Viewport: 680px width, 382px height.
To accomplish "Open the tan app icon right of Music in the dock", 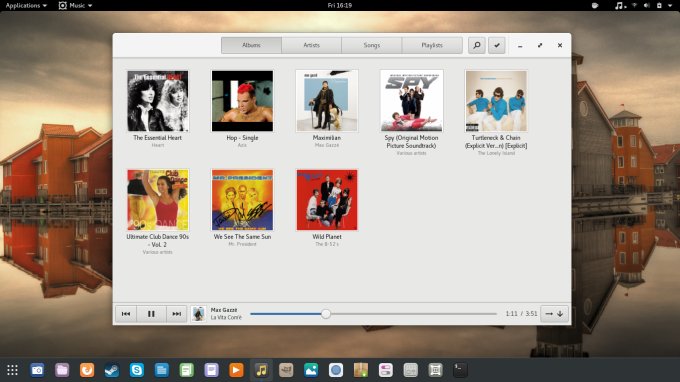I will (286, 370).
